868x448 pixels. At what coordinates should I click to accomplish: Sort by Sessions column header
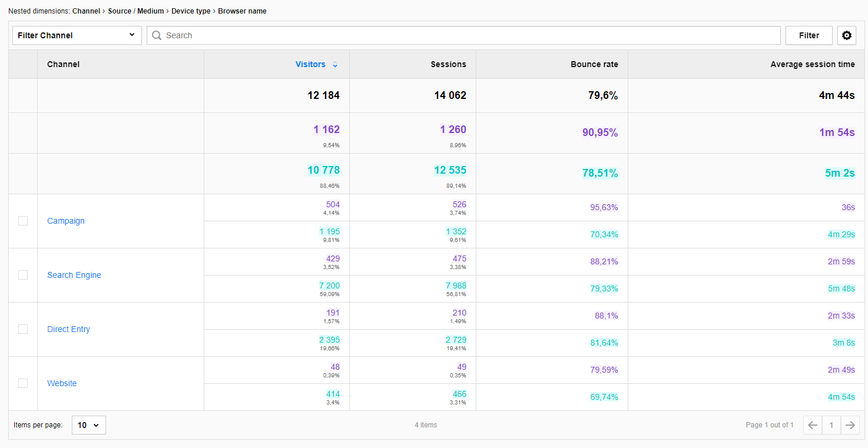448,64
